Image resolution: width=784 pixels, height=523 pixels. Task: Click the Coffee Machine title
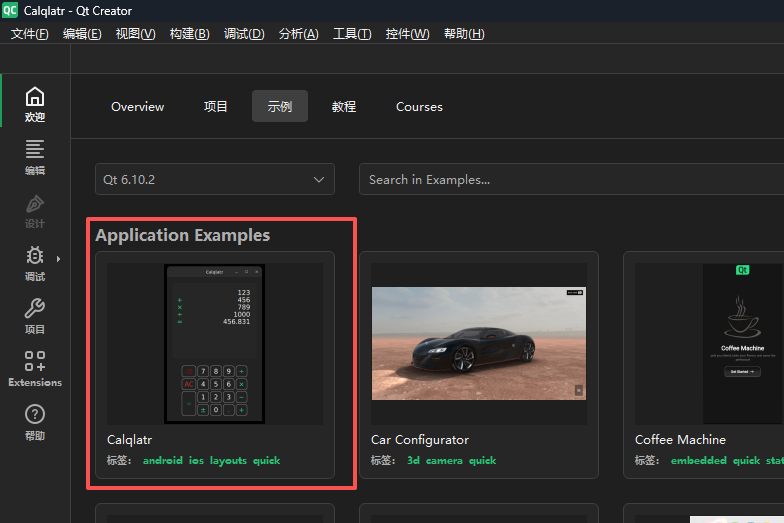[x=680, y=440]
